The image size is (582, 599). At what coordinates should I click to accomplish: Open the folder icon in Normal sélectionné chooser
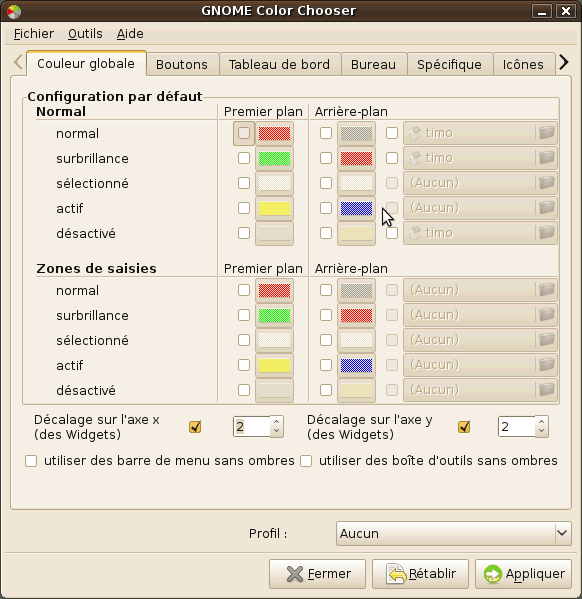click(x=546, y=183)
